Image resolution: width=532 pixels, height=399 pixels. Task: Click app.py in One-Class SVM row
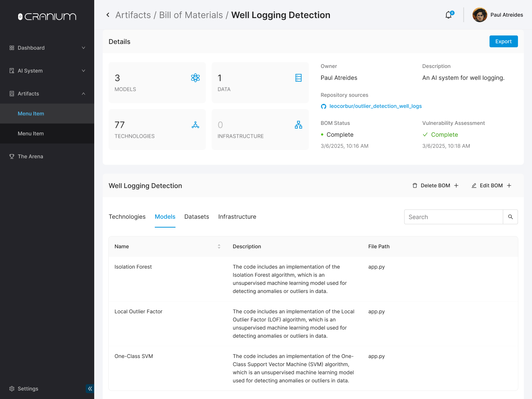[x=376, y=356]
